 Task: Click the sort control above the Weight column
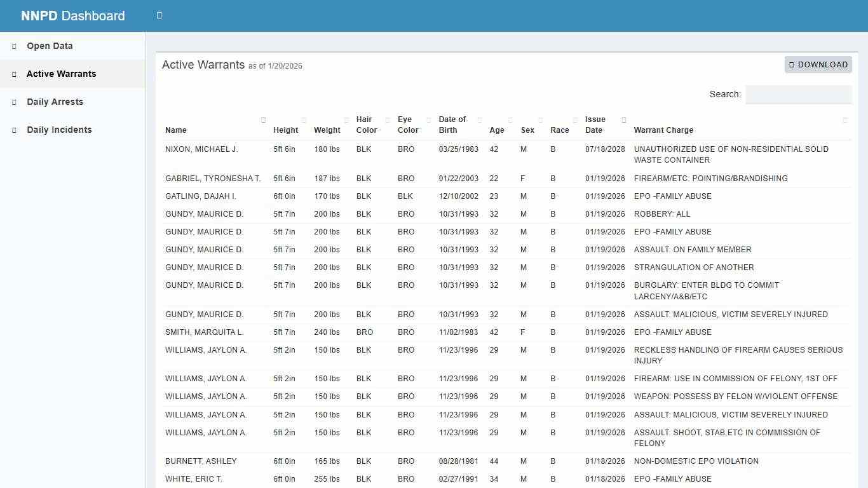[344, 119]
